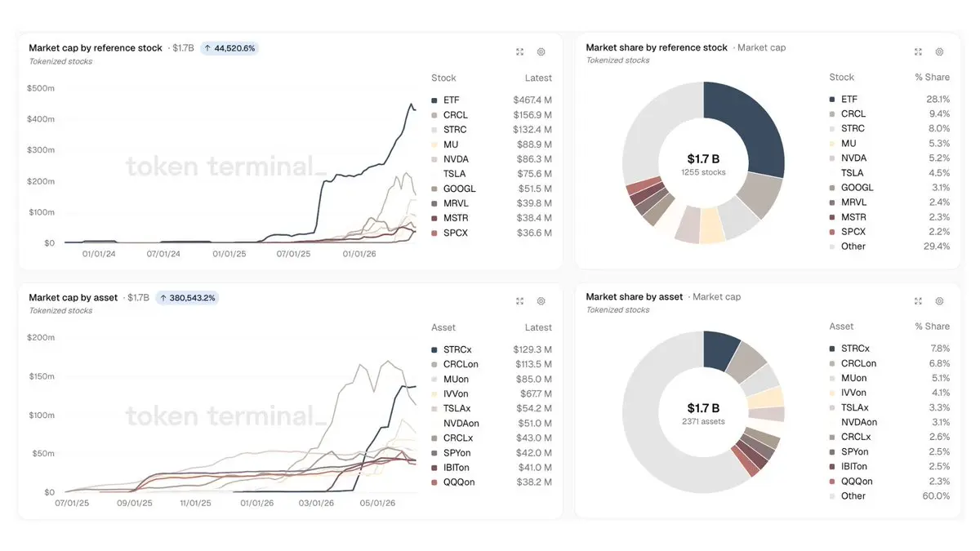
Task: Click the 44,520.6% change badge
Action: (x=229, y=48)
